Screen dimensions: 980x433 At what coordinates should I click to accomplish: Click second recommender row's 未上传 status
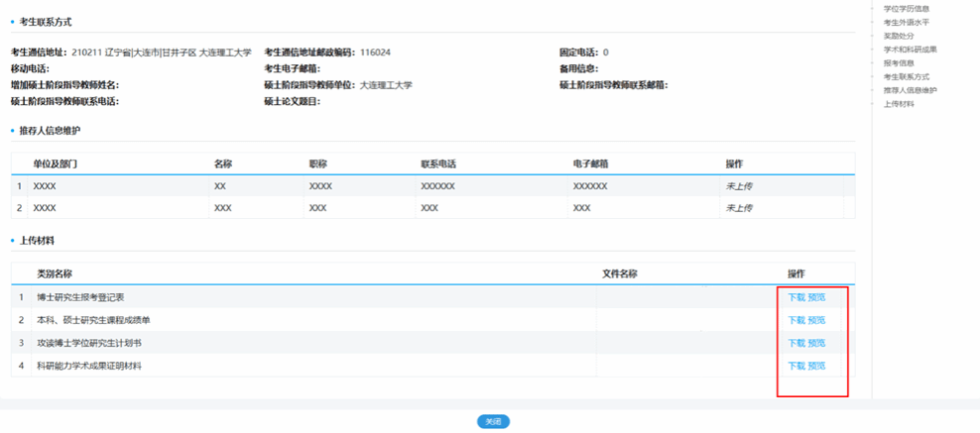739,208
